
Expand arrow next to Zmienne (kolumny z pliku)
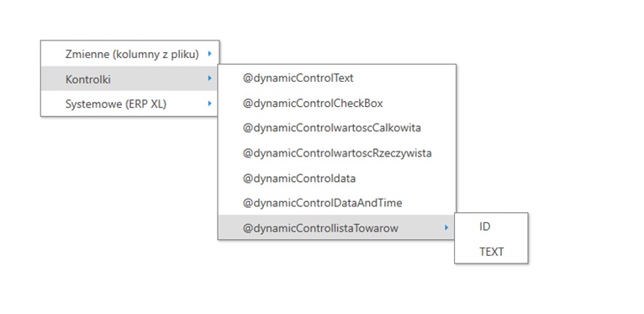point(210,53)
